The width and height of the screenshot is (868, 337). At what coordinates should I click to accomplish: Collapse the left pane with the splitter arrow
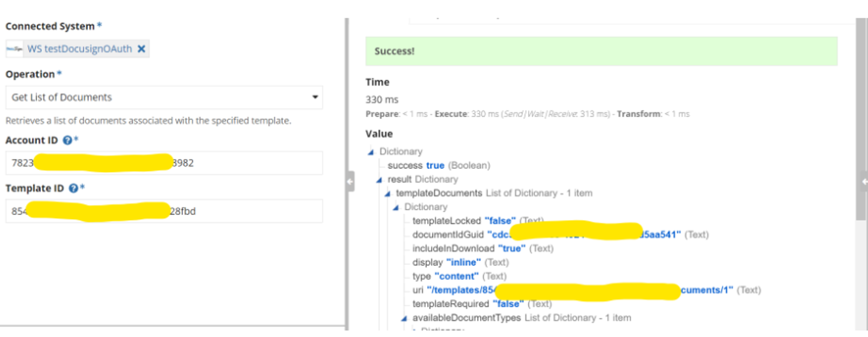click(350, 182)
